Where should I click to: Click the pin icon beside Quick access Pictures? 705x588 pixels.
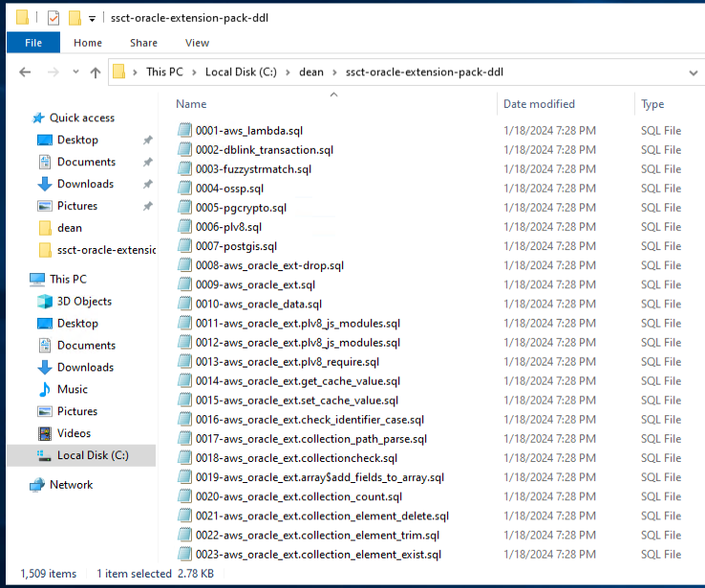(147, 206)
